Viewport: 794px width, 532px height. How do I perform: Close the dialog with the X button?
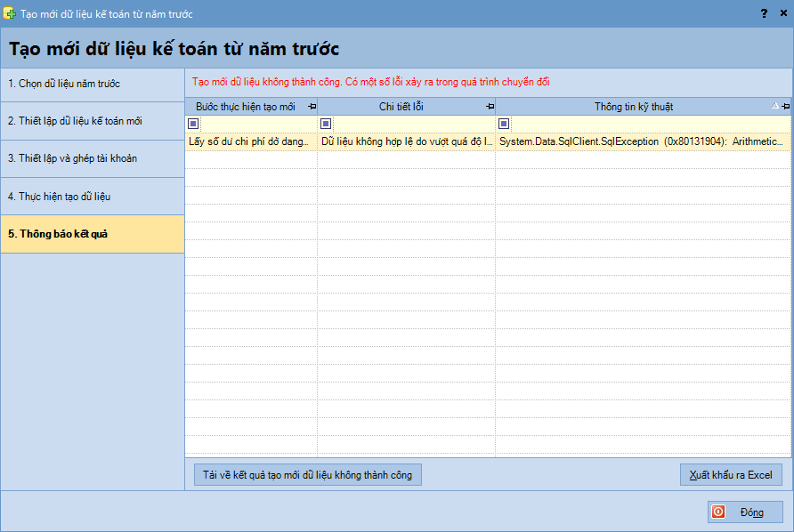(x=783, y=13)
